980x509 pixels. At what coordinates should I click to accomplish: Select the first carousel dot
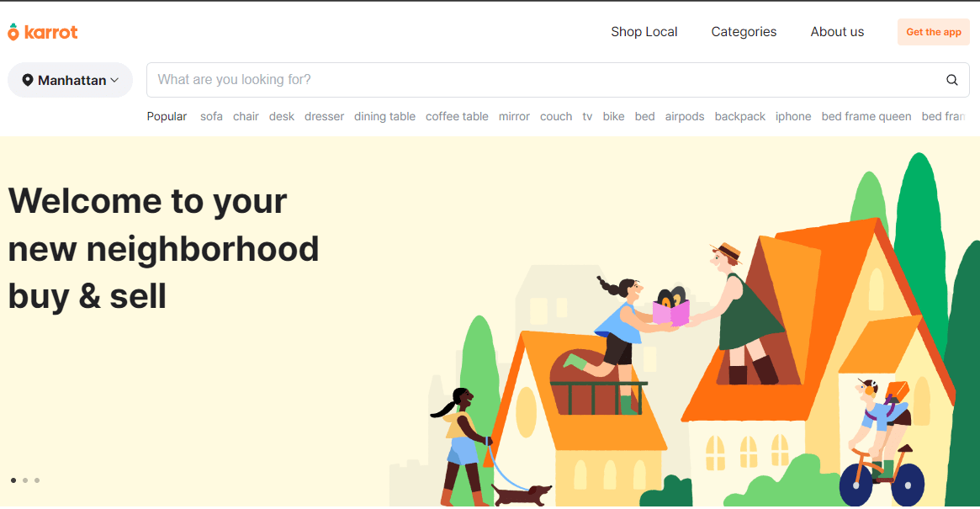[x=13, y=480]
